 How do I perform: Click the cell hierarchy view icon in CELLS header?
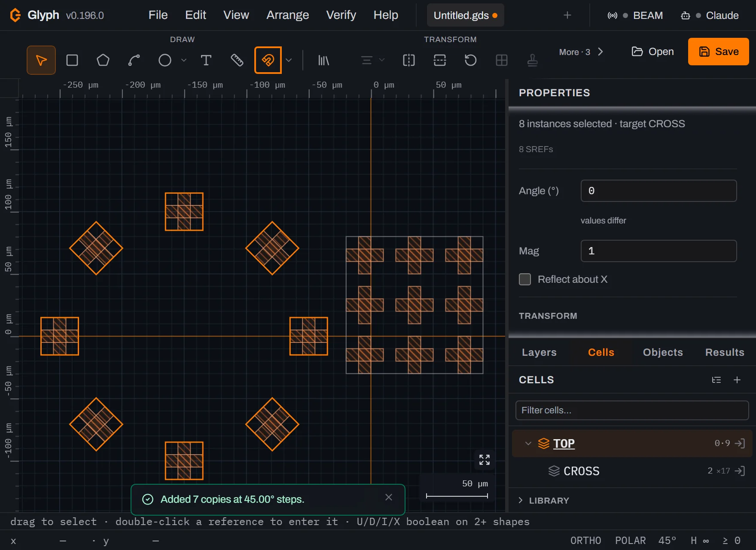point(716,380)
